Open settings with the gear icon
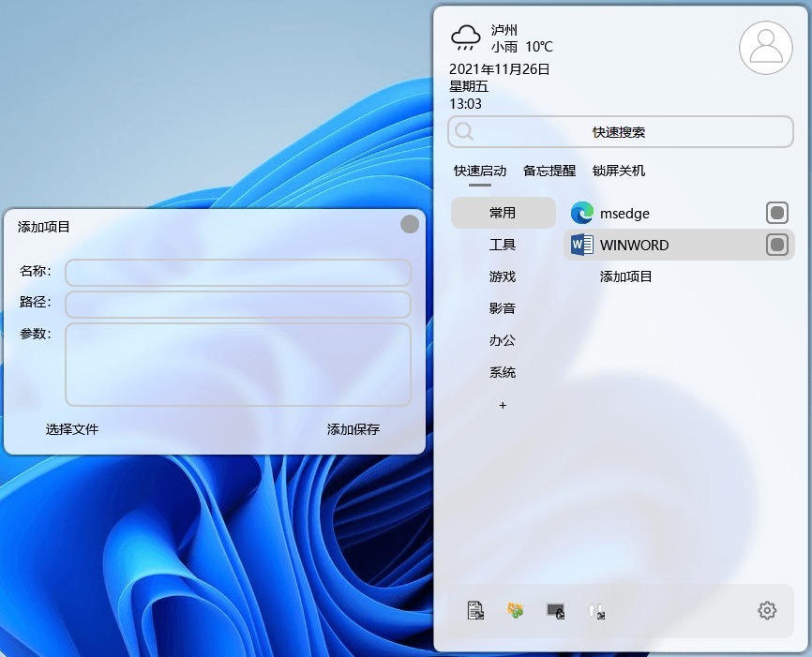Image resolution: width=812 pixels, height=657 pixels. coord(767,611)
